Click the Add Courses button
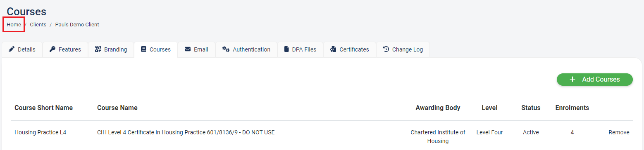 pos(595,80)
